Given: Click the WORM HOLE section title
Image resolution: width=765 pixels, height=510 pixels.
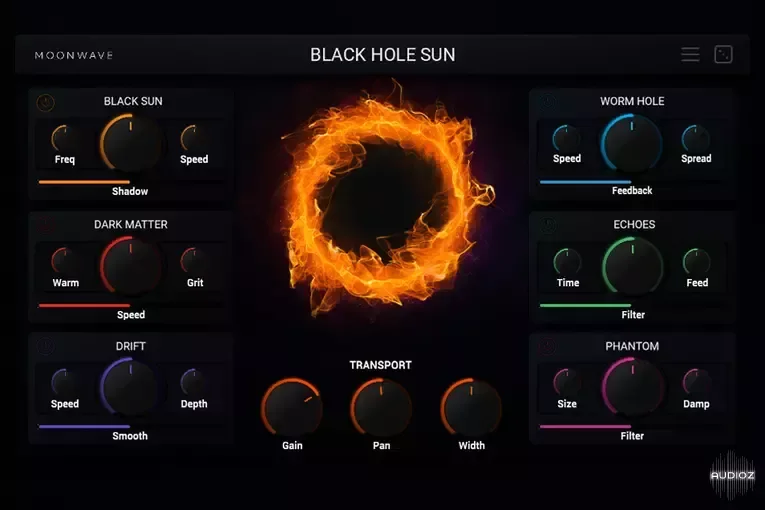Looking at the screenshot, I should point(632,101).
